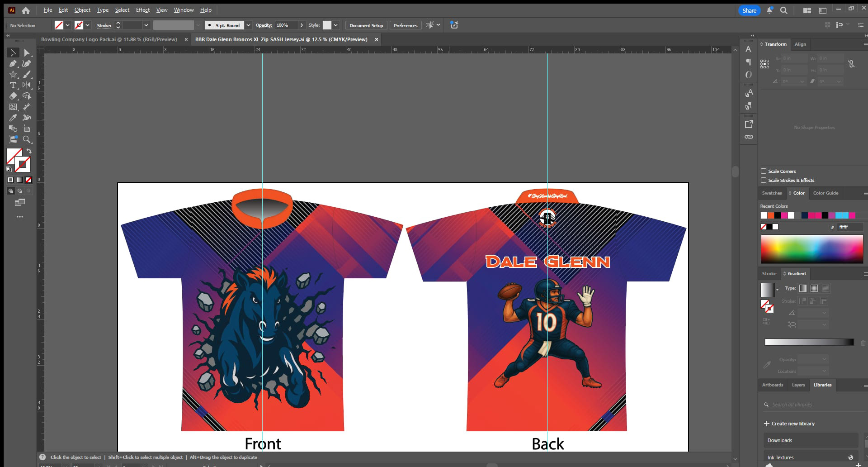Switch to the Swatches tab
The width and height of the screenshot is (868, 467).
(x=772, y=193)
